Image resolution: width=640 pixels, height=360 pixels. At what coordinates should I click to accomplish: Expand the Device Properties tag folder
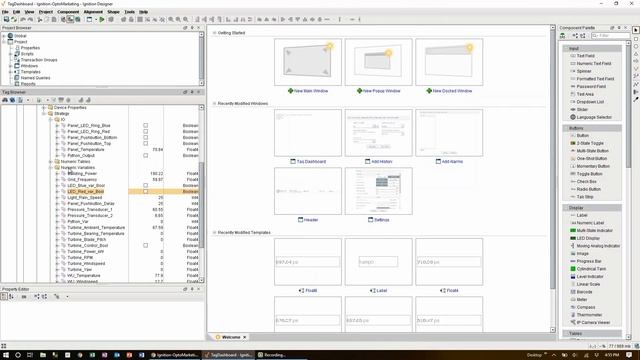(x=44, y=108)
